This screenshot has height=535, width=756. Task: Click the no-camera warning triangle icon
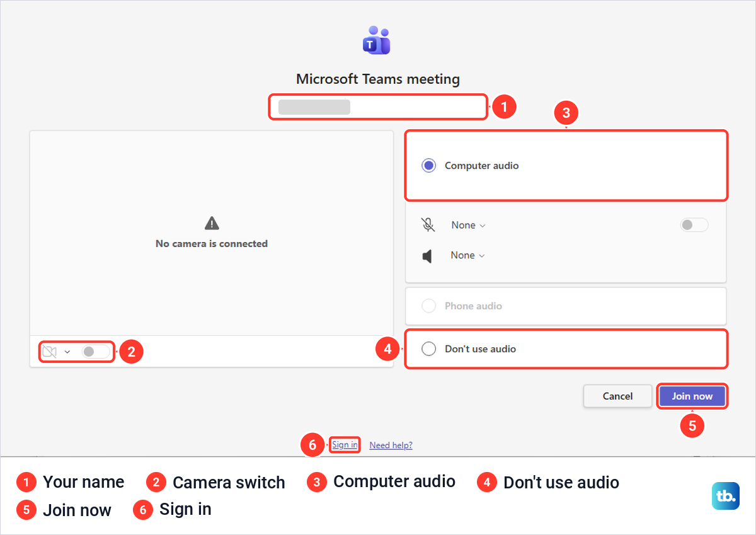coord(212,223)
